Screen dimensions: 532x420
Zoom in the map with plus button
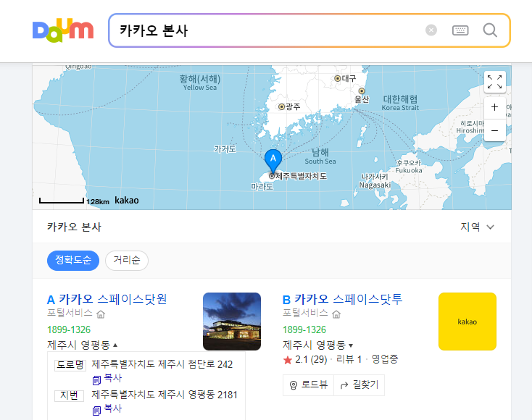(x=495, y=107)
